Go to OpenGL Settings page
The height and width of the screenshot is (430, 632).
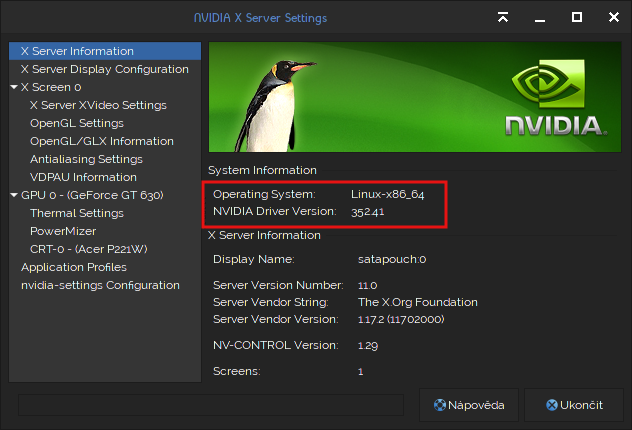77,123
